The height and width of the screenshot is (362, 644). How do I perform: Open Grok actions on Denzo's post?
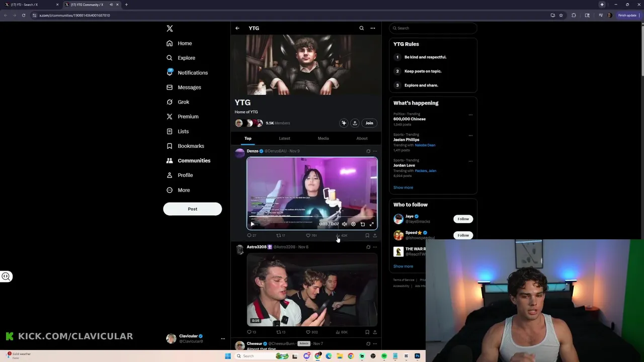point(368,151)
